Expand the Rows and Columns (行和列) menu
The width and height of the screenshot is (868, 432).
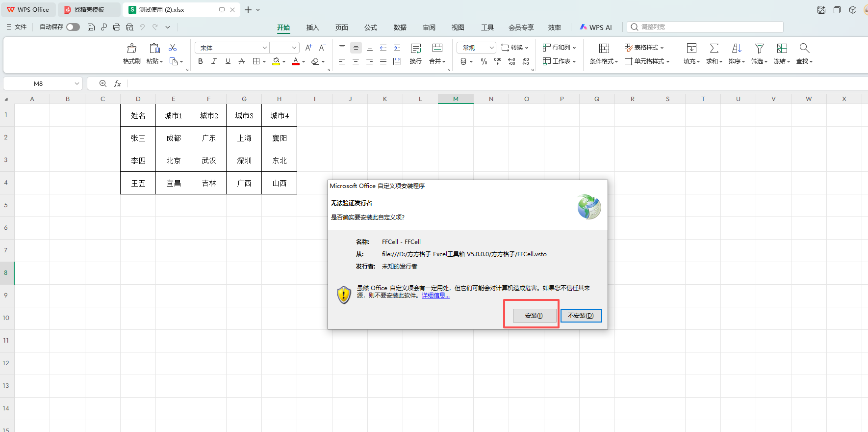tap(559, 48)
